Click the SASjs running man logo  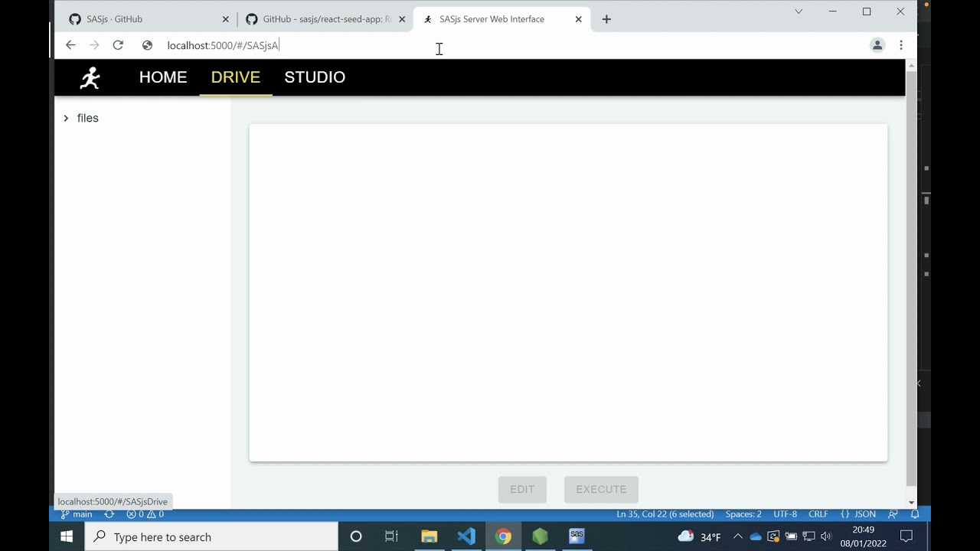[x=90, y=77]
